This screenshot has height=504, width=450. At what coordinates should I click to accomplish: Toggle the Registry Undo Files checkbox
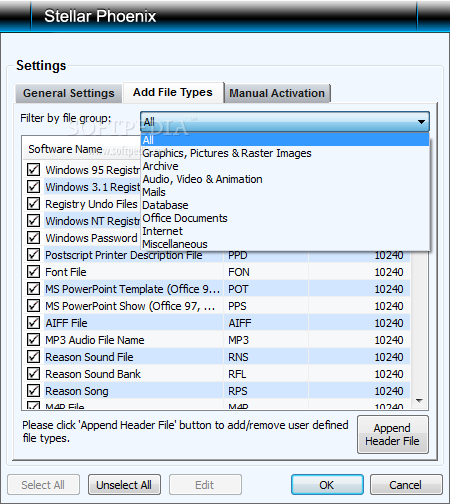click(33, 204)
